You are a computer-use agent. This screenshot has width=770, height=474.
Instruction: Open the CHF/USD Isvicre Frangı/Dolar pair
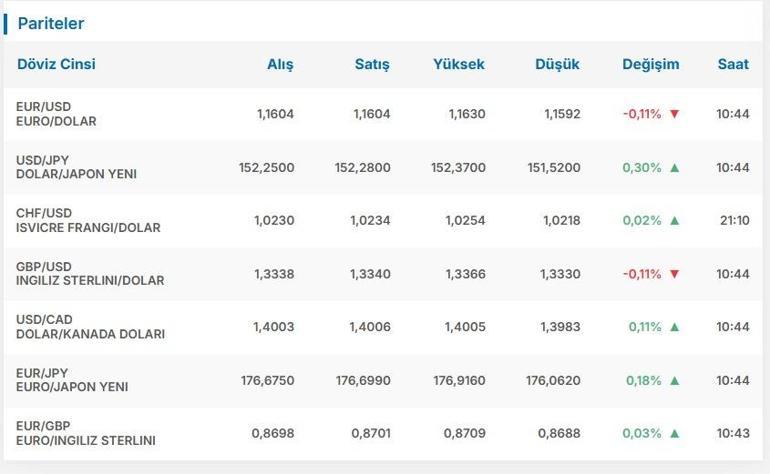coord(88,220)
